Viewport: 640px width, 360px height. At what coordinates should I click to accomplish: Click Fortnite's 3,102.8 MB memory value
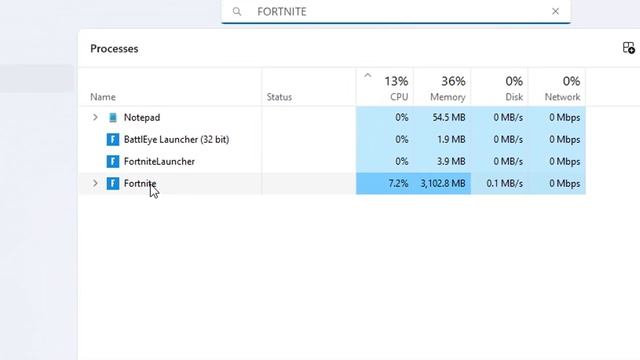tap(442, 184)
